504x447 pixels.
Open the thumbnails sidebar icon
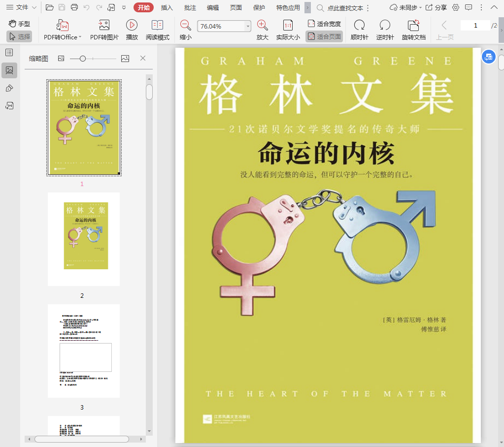pos(9,70)
